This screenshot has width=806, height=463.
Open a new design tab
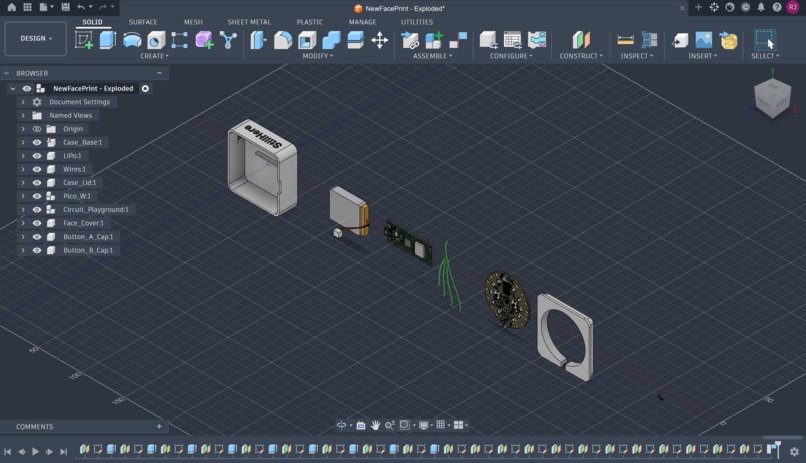click(698, 7)
